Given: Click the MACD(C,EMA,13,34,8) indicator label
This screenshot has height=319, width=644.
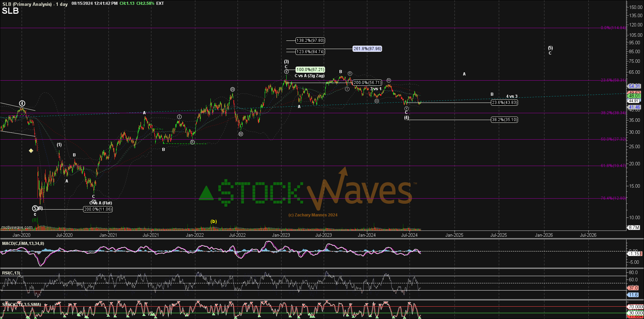Looking at the screenshot, I should [23, 244].
